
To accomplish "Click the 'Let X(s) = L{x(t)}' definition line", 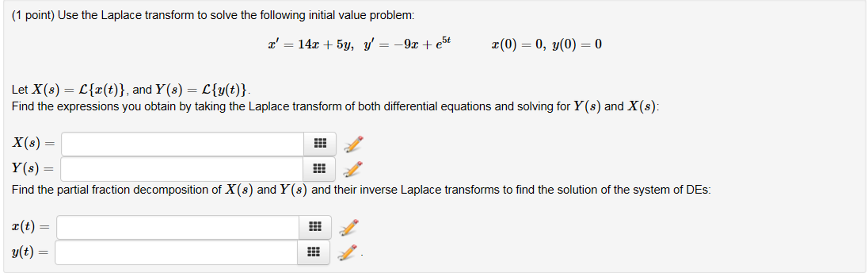I will point(131,90).
